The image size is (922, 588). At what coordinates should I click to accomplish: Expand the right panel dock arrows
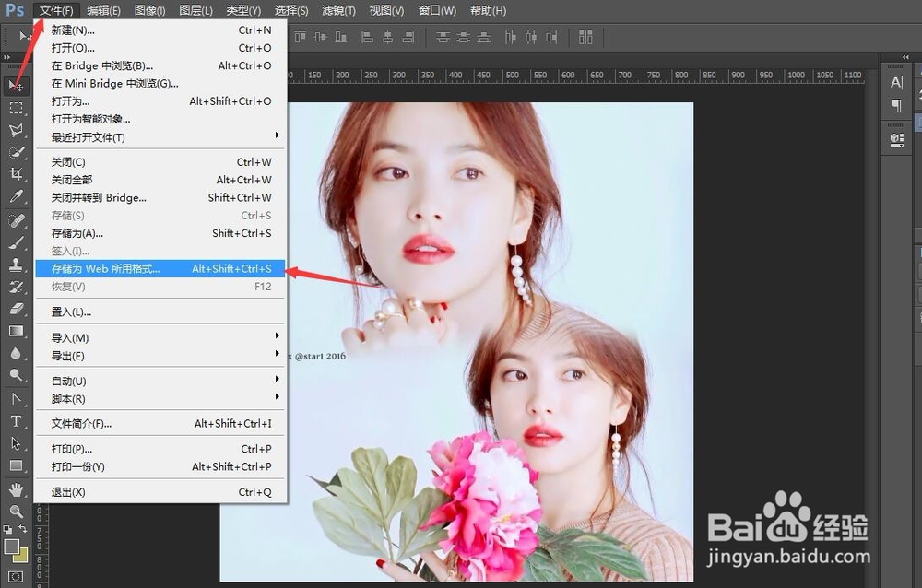906,57
